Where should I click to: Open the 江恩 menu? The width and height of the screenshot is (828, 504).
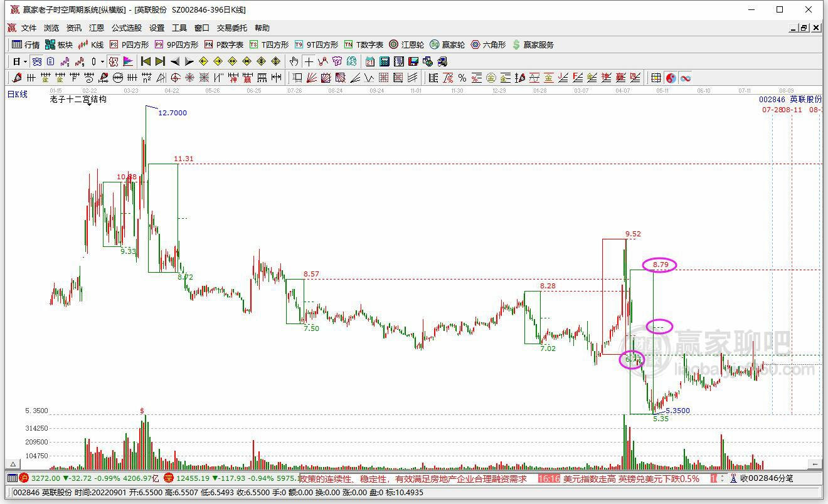(97, 28)
